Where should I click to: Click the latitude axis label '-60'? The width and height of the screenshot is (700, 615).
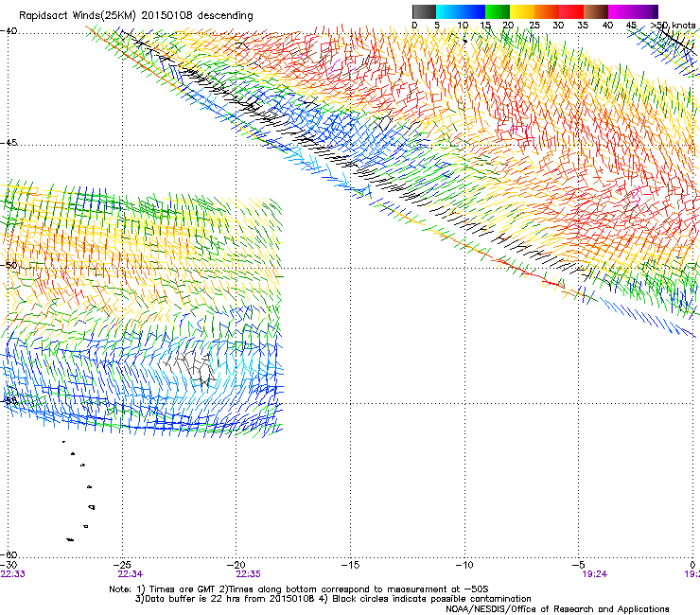coord(9,554)
